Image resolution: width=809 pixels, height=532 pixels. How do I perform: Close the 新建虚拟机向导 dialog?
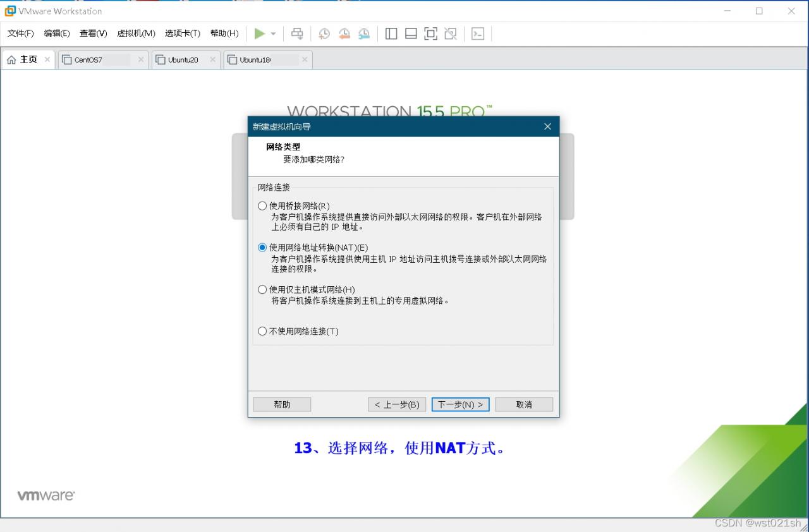[548, 126]
